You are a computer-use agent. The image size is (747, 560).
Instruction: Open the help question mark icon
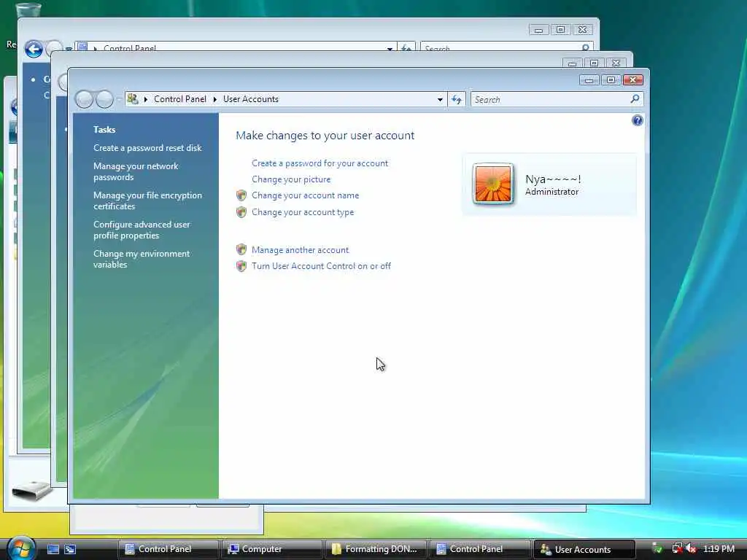tap(637, 120)
